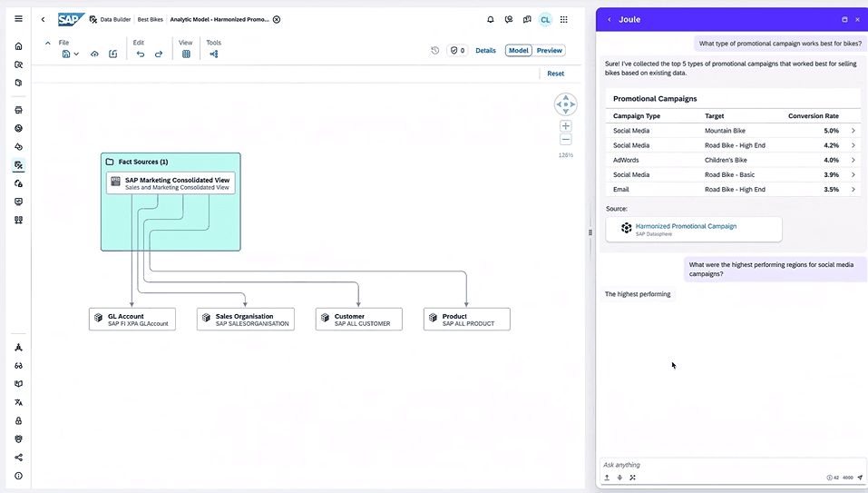Switch to Preview mode toggle
Screen dimensions: 868x493
point(549,51)
